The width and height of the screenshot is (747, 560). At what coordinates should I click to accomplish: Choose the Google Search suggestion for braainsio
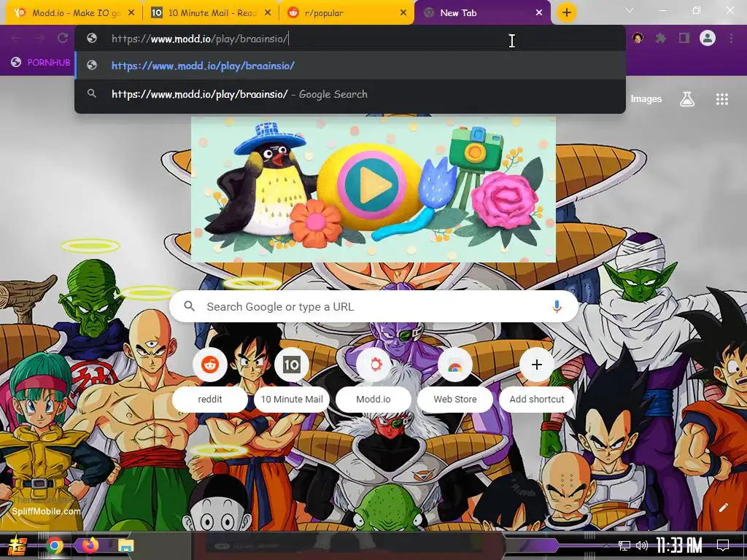pyautogui.click(x=350, y=94)
